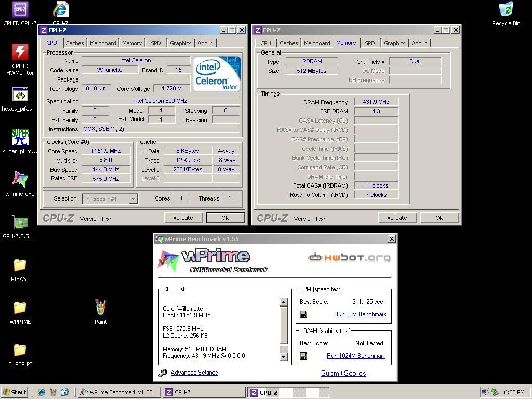This screenshot has width=532, height=399.
Task: Switch to Caches tab in left CPU-Z window
Action: tap(75, 43)
